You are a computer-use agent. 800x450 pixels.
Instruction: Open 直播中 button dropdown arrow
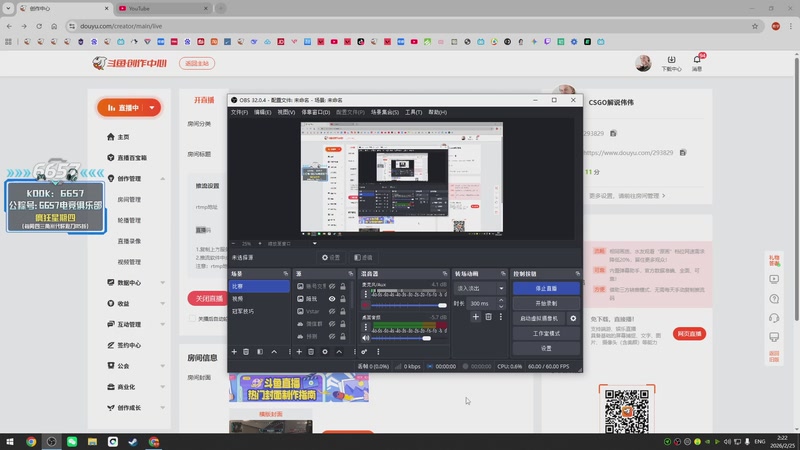point(152,108)
